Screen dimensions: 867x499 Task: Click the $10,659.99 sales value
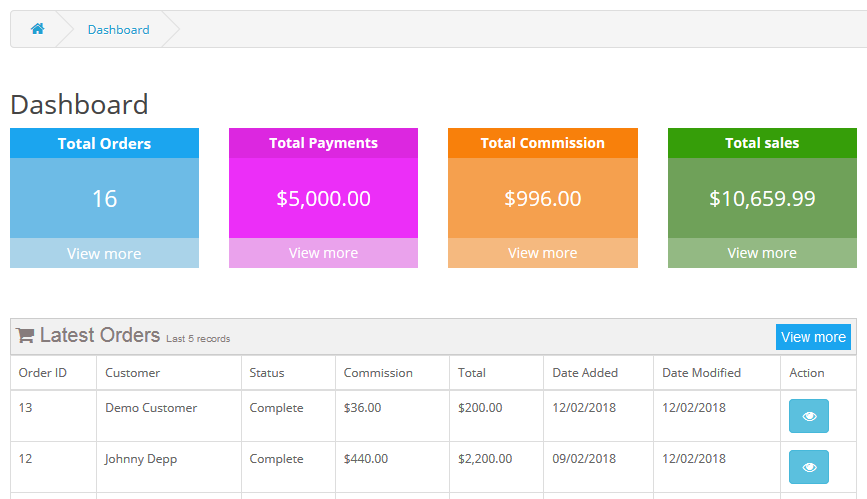pyautogui.click(x=762, y=199)
